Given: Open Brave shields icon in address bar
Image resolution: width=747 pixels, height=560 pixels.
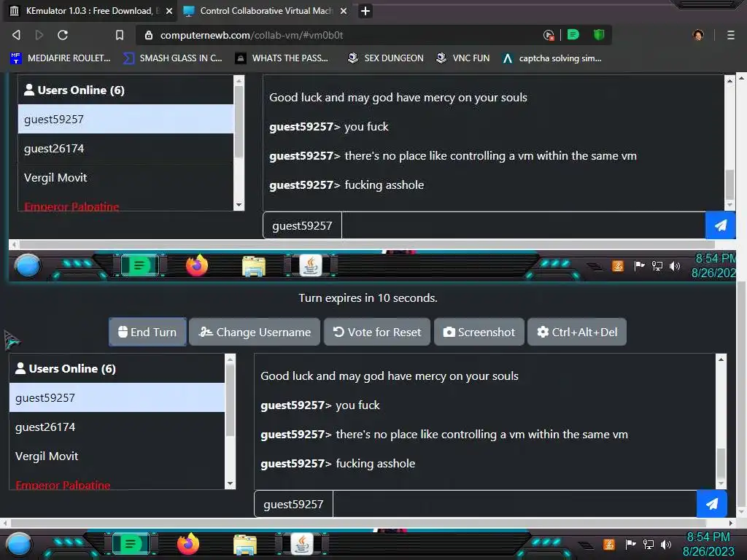Looking at the screenshot, I should [599, 35].
